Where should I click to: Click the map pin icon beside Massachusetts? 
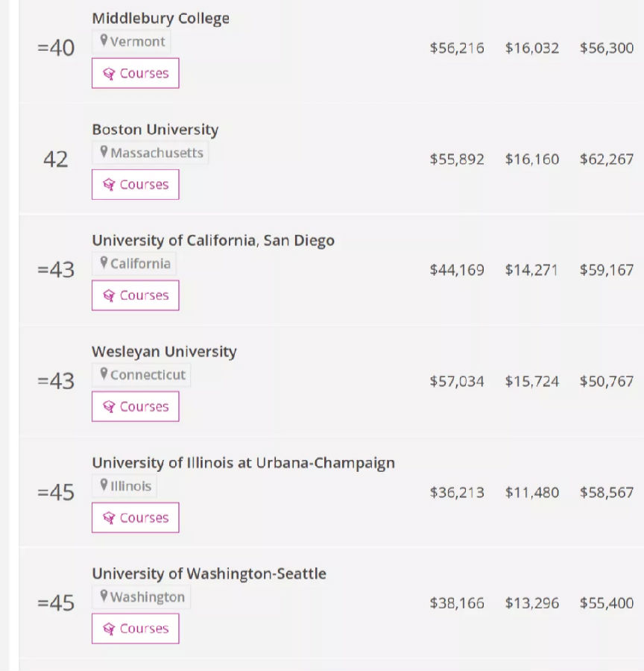coord(104,152)
